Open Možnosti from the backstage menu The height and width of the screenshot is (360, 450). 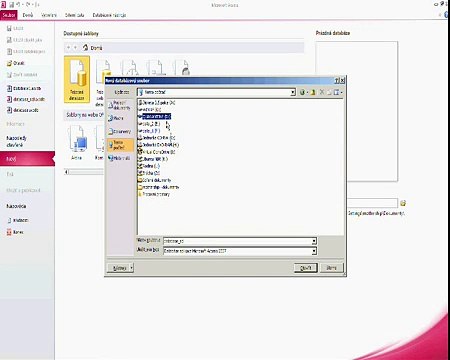click(18, 220)
